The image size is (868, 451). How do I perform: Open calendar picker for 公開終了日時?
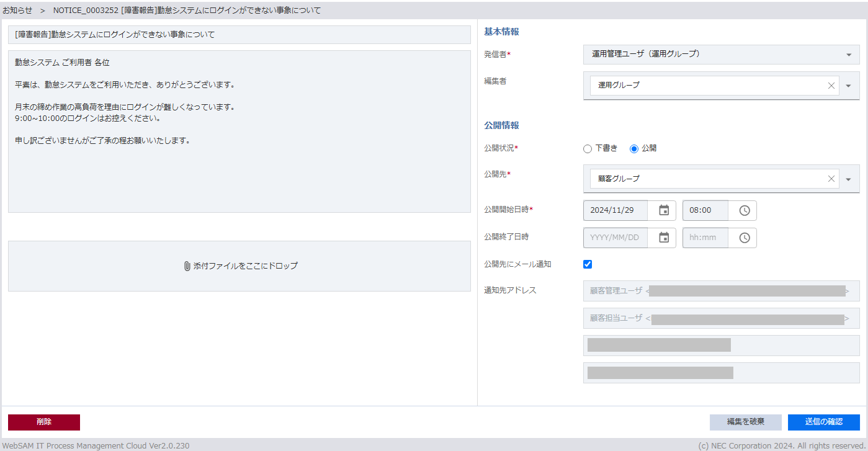664,238
